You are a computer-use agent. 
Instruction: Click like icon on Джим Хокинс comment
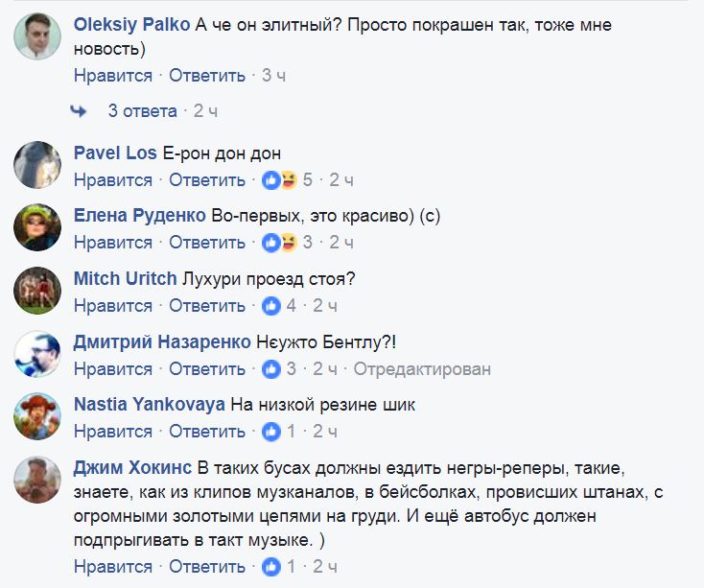point(271,566)
